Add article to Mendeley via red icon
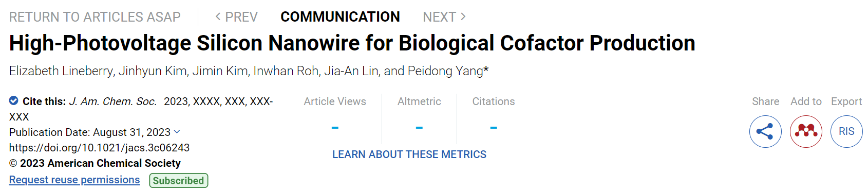The image size is (868, 190). coord(806,131)
